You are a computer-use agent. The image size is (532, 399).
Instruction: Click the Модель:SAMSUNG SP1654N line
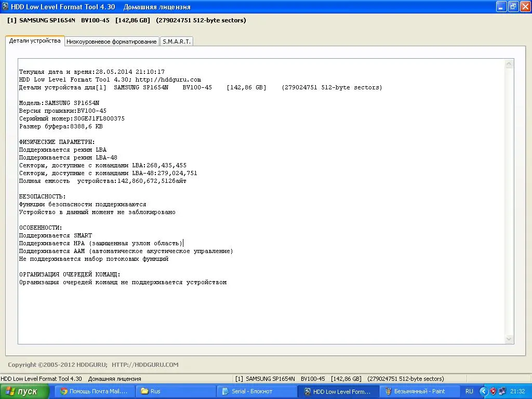point(59,103)
